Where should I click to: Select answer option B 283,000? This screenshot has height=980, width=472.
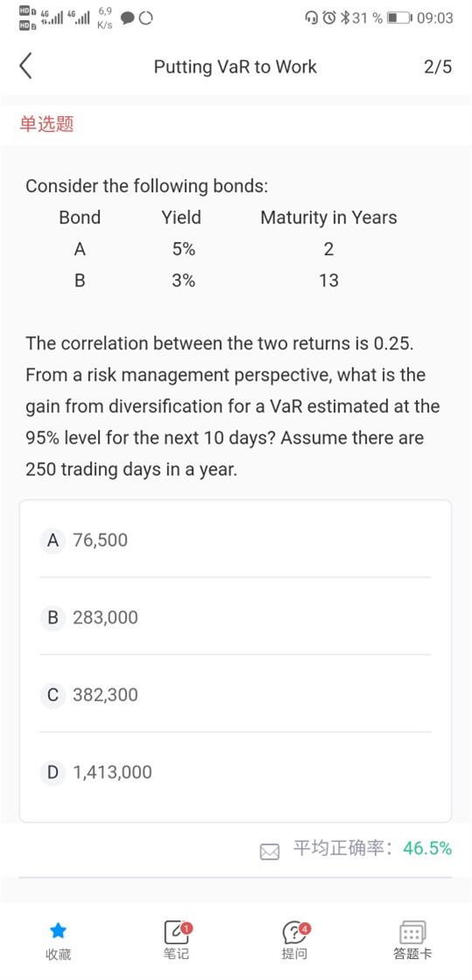236,617
